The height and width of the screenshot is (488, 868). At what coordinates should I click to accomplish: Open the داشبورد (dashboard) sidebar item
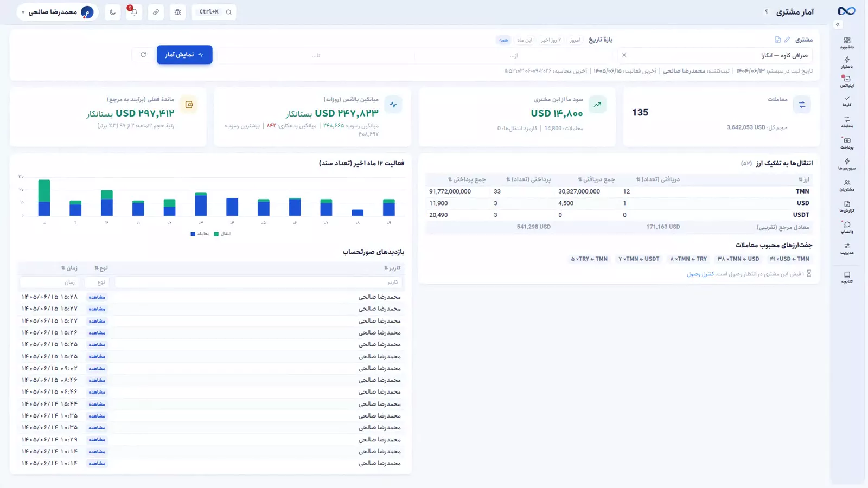point(847,43)
